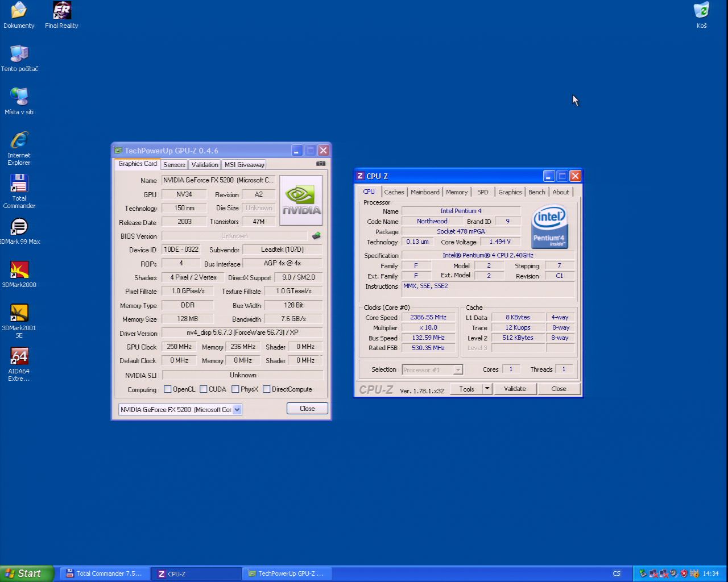Click the Multiplier x 18.0 value
728x582 pixels.
point(428,328)
